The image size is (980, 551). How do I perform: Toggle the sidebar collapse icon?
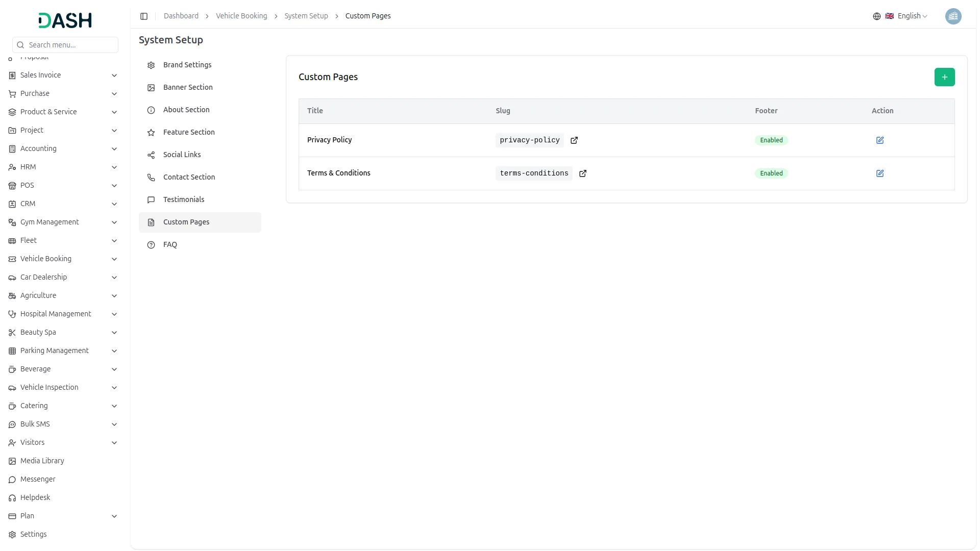point(144,16)
